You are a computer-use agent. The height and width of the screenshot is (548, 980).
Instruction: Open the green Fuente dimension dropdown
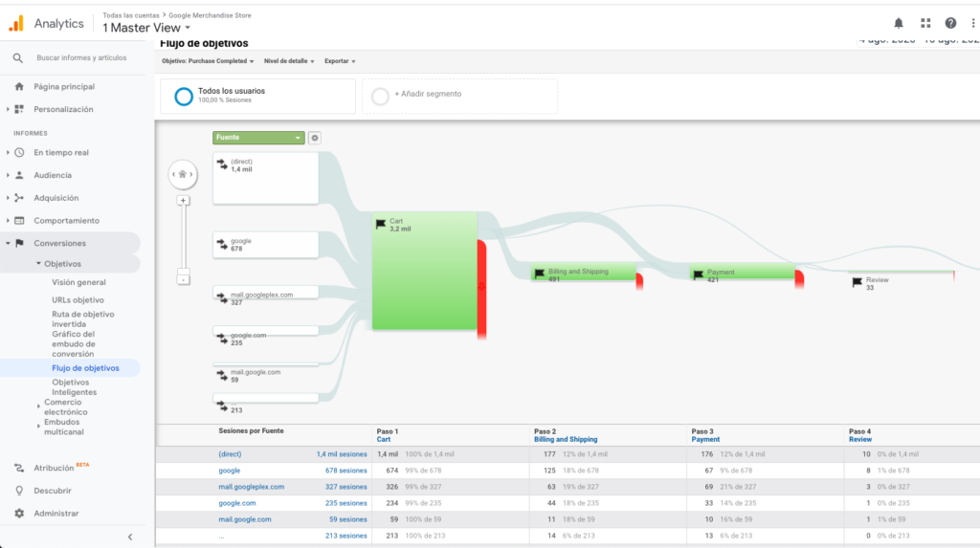[x=258, y=138]
